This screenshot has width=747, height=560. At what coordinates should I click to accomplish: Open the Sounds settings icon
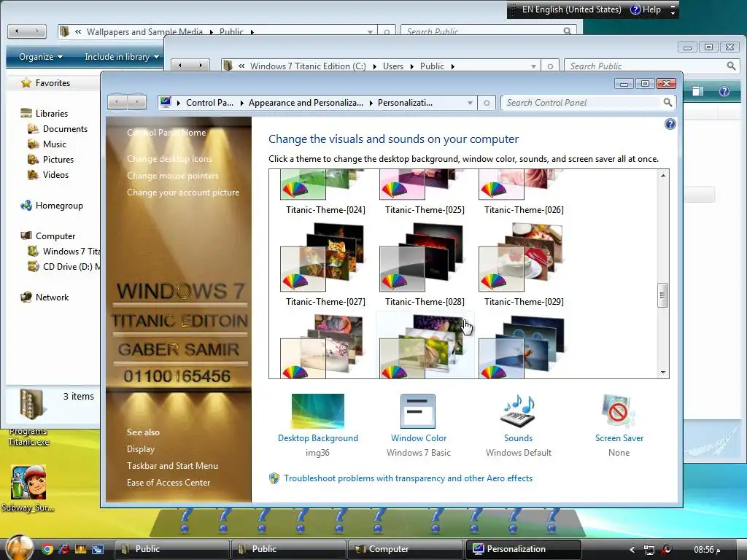tap(519, 411)
